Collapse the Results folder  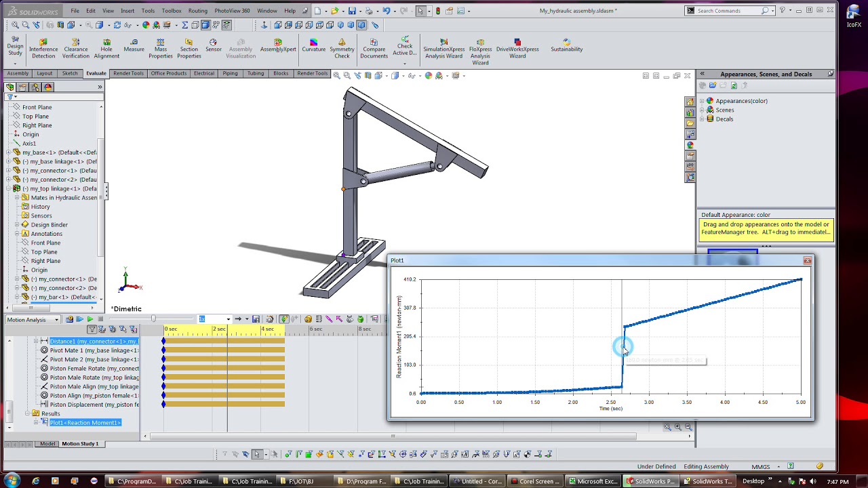point(27,413)
